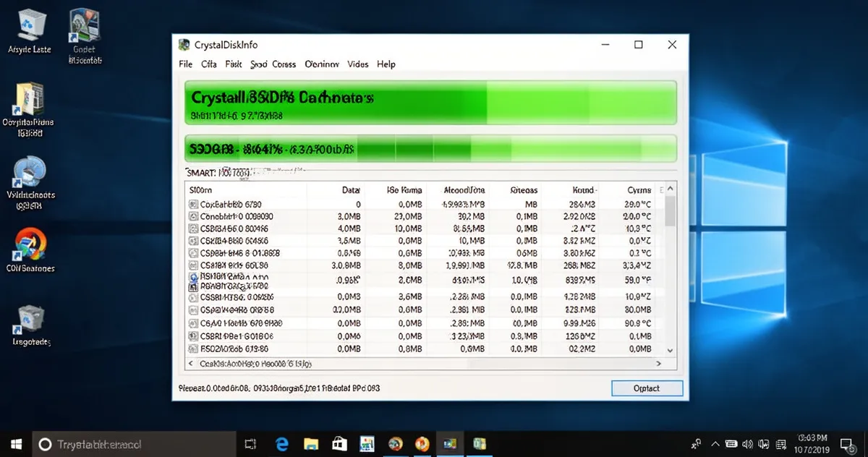This screenshot has width=868, height=457.
Task: Open the File menu
Action: 186,64
